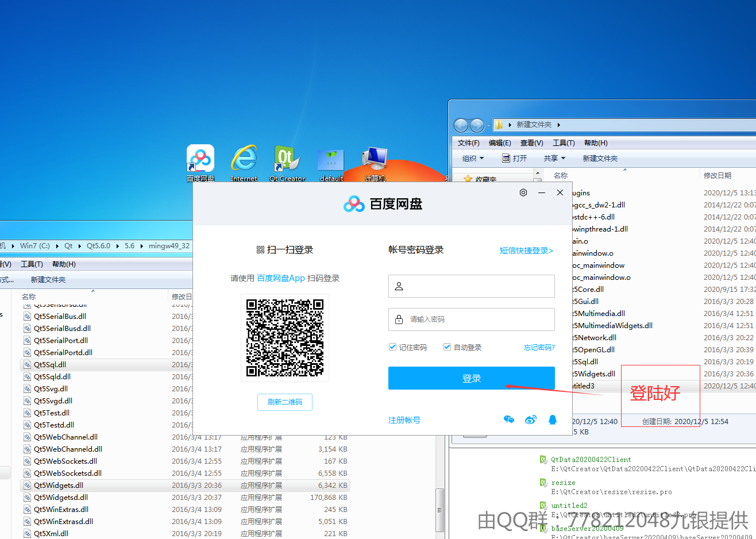Expand the arrow after Qt5.6.0 in left address bar
The width and height of the screenshot is (756, 539).
coord(118,246)
